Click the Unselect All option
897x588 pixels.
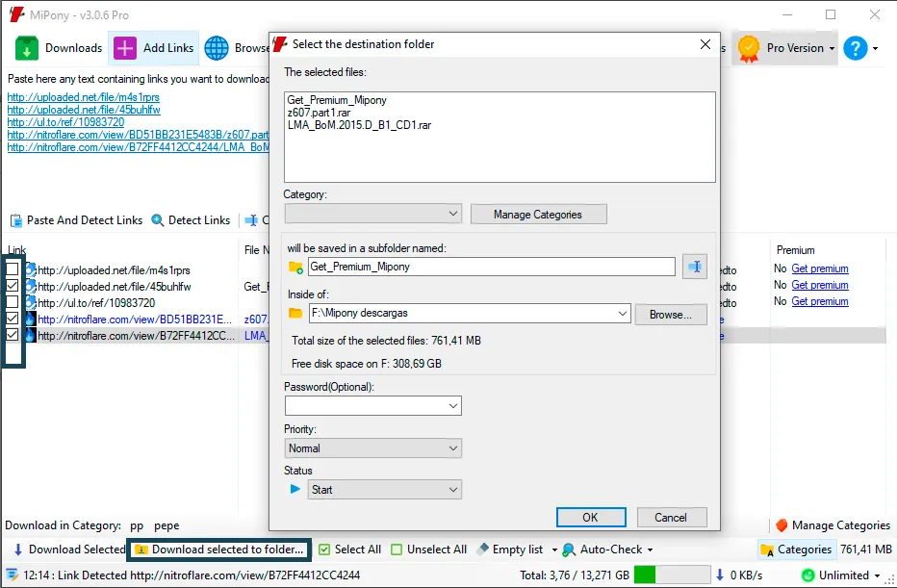[429, 550]
